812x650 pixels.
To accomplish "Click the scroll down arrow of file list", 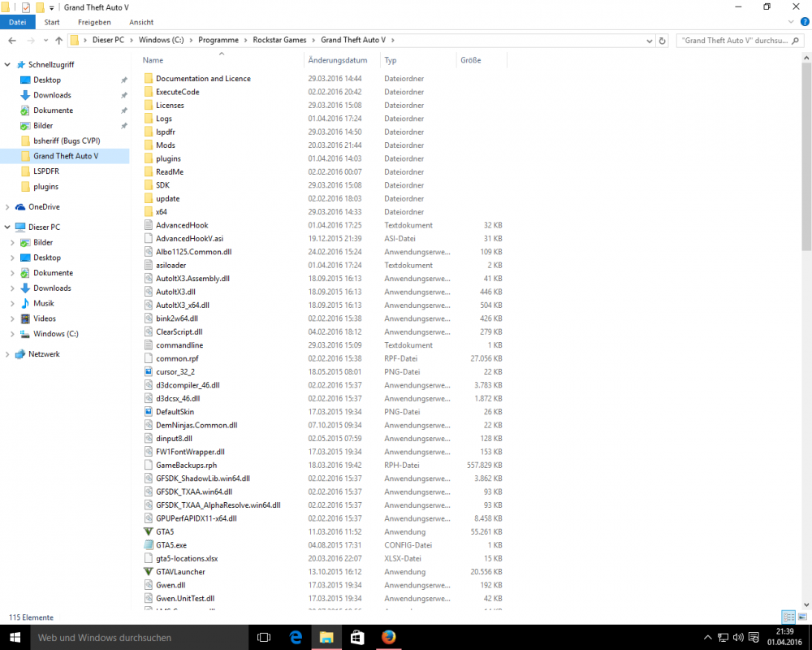I will [806, 604].
